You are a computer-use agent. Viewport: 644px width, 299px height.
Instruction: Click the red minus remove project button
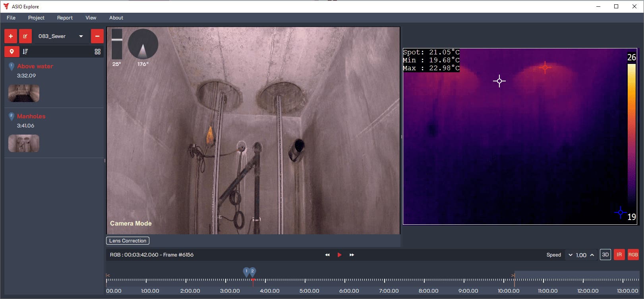pyautogui.click(x=97, y=36)
